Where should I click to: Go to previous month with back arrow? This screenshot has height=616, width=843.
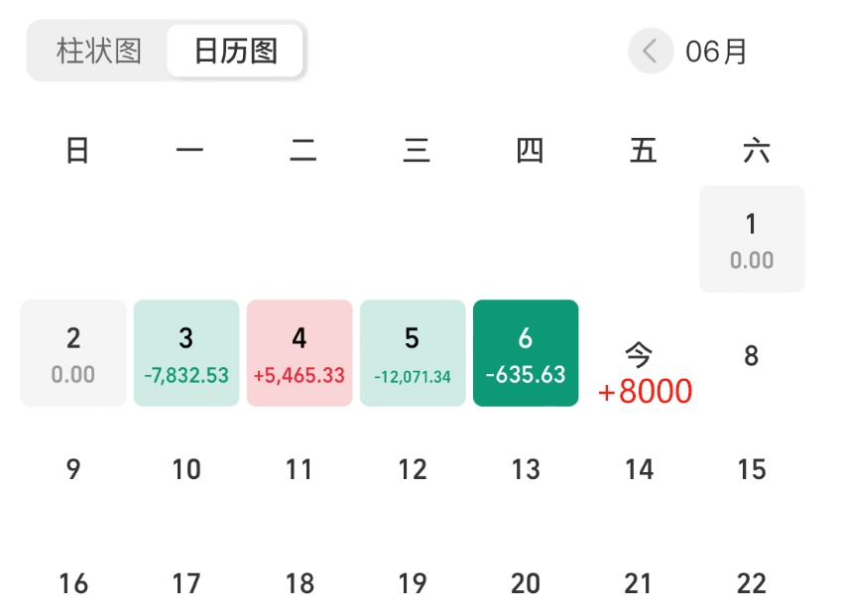click(651, 51)
